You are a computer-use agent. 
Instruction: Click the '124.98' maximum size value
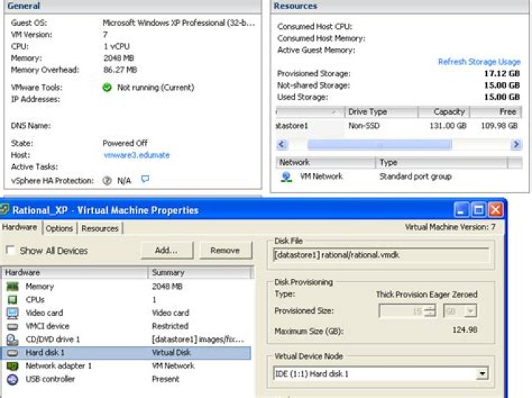pyautogui.click(x=465, y=330)
